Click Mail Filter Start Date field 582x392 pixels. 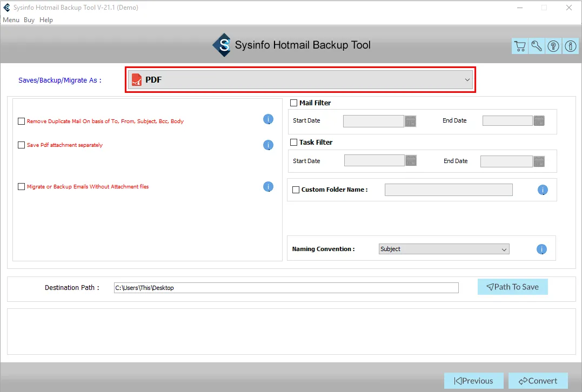click(373, 121)
